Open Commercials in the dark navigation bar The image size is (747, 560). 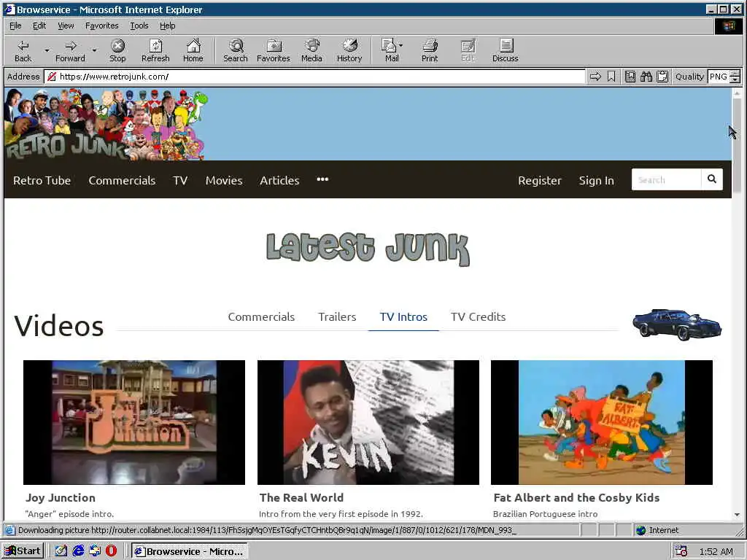pyautogui.click(x=122, y=181)
